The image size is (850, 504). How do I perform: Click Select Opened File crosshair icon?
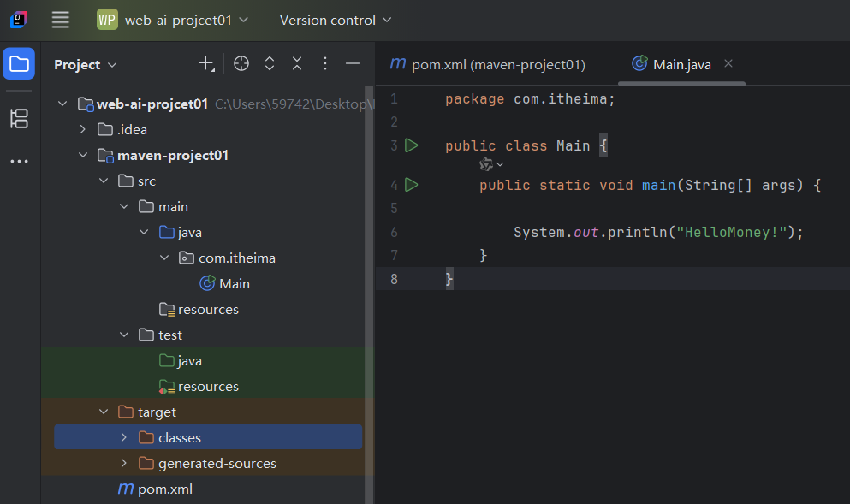(x=241, y=64)
